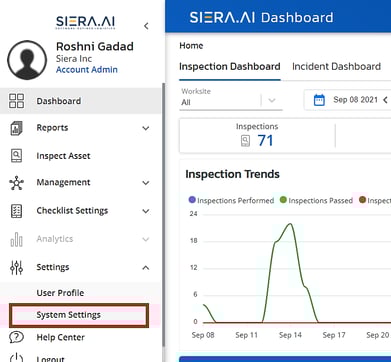Image resolution: width=391 pixels, height=362 pixels.
Task: Click the Inspect Asset icon
Action: click(16, 156)
